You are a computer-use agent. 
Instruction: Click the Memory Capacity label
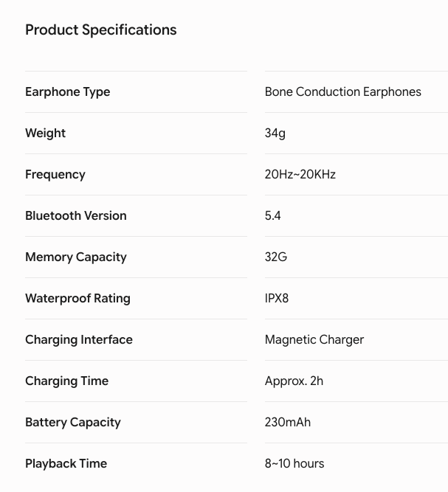click(76, 257)
